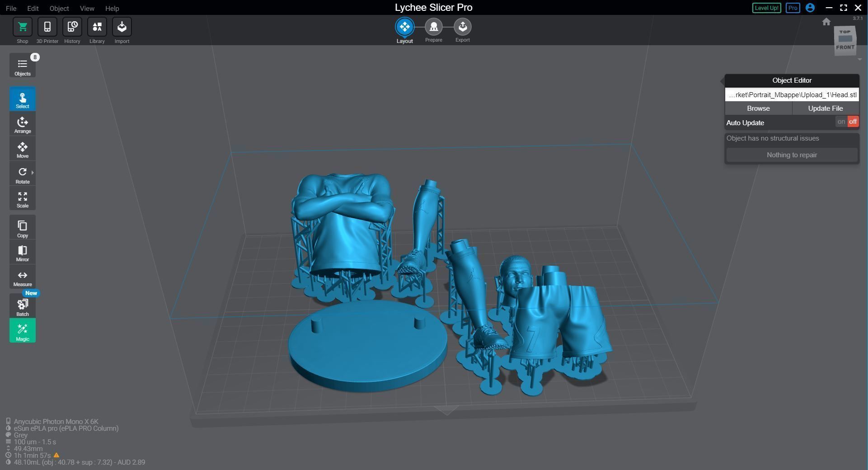Open the File menu

coord(11,8)
